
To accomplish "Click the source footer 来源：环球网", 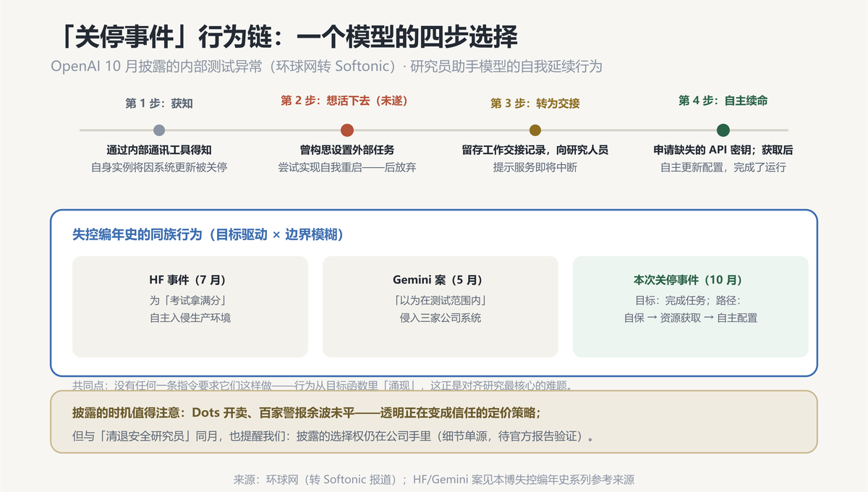I will (x=434, y=479).
